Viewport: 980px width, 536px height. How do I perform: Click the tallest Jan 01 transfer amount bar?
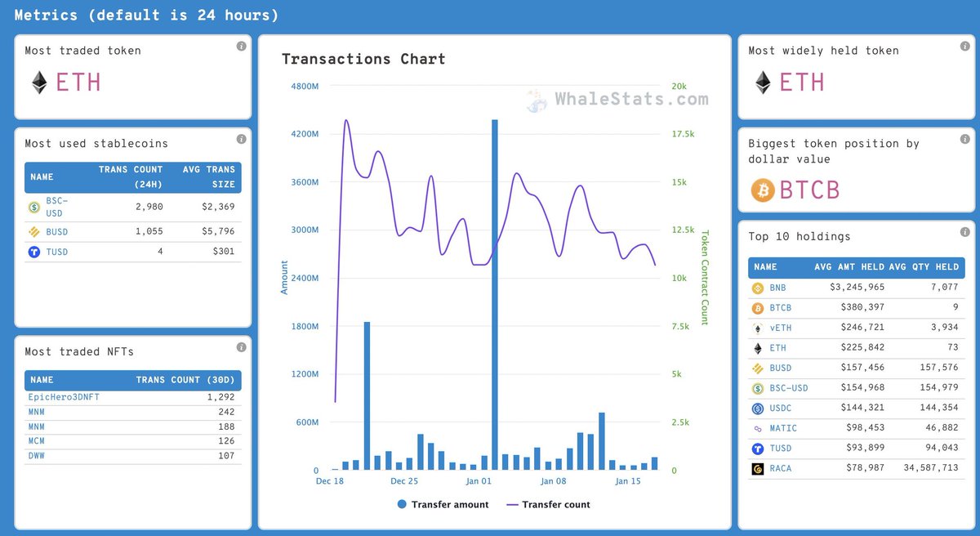pyautogui.click(x=495, y=295)
